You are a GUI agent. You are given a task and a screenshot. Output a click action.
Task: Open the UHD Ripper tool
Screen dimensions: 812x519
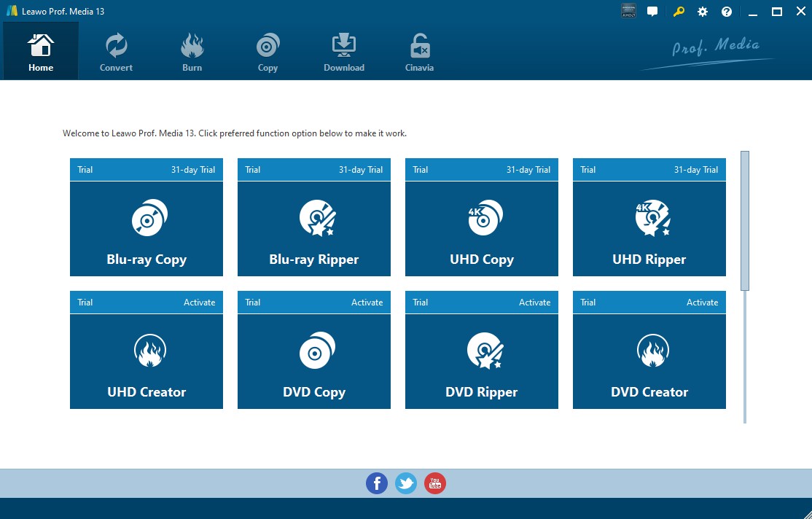[x=649, y=228]
